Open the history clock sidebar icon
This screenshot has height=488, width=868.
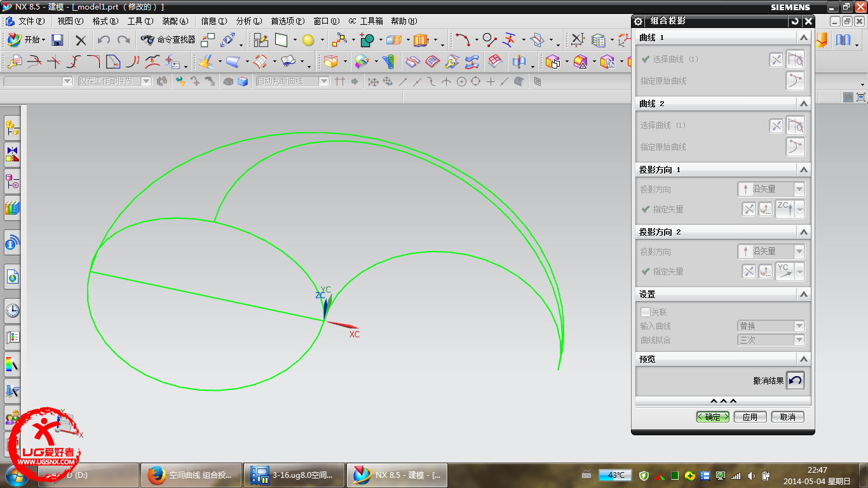coord(12,310)
